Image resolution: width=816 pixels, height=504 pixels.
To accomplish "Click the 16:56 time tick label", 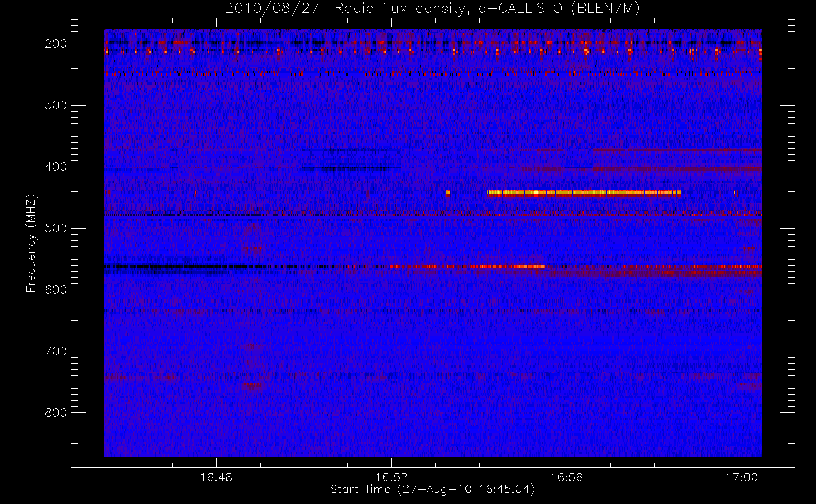I will 567,477.
